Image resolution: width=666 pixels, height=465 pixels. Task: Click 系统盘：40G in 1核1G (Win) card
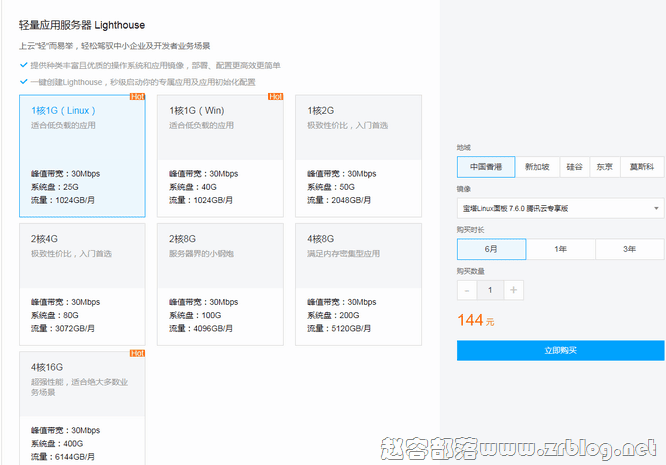pyautogui.click(x=193, y=187)
